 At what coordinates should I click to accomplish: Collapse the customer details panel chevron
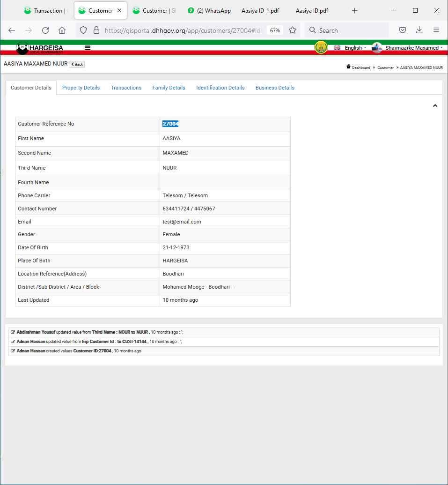click(x=435, y=106)
